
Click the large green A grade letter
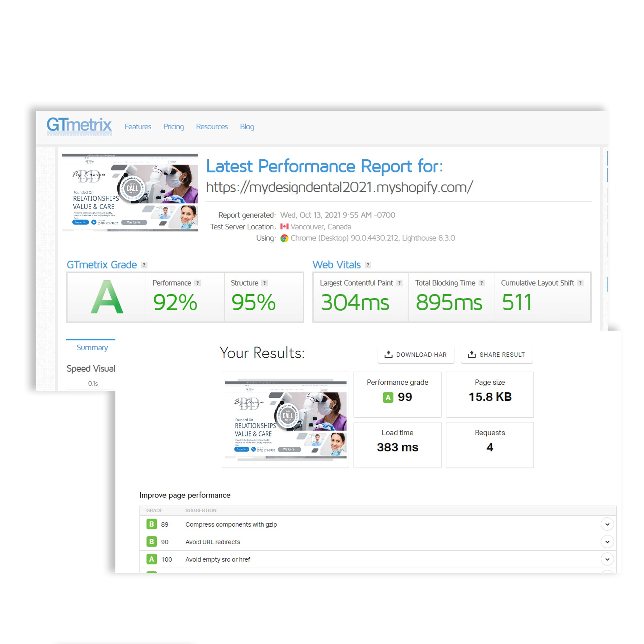pyautogui.click(x=107, y=297)
